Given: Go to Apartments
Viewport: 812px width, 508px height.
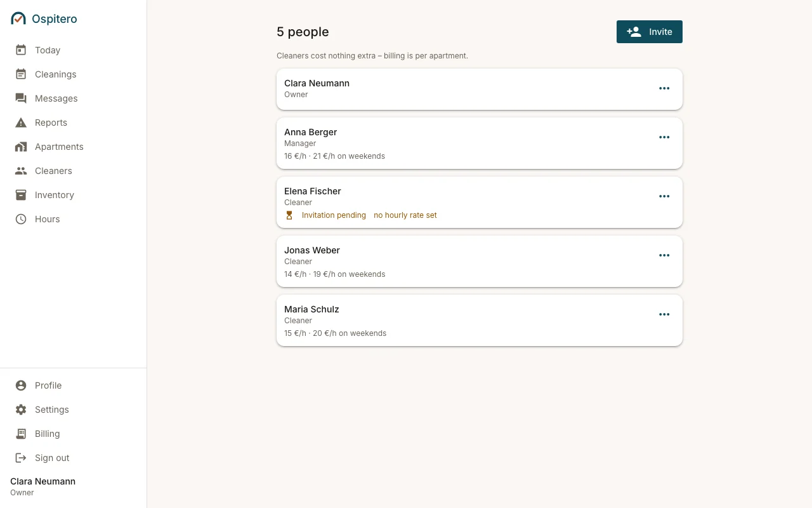Looking at the screenshot, I should click(59, 147).
